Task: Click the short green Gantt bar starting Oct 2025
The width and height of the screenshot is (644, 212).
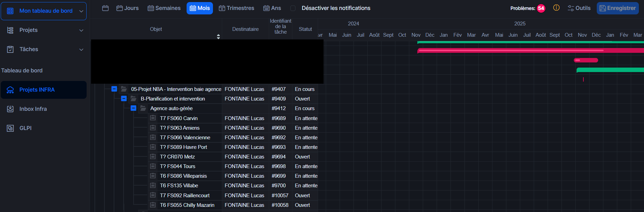Action: click(x=610, y=70)
